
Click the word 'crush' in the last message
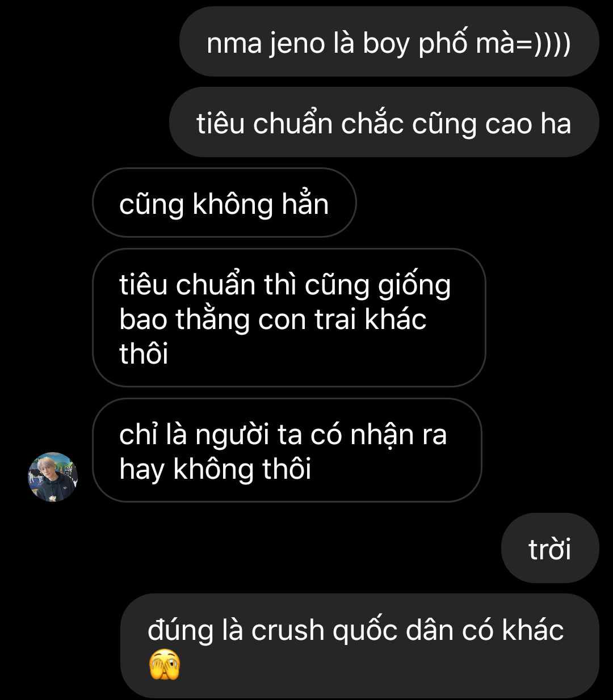[288, 630]
